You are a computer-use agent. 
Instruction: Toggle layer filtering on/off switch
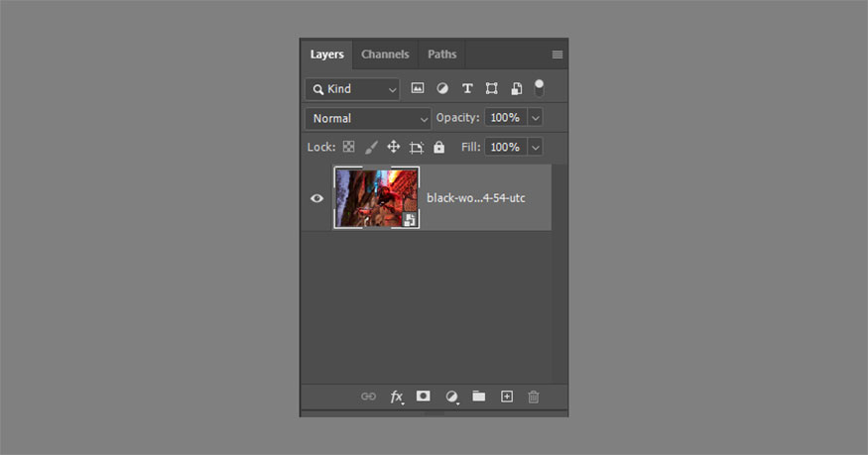(x=539, y=88)
